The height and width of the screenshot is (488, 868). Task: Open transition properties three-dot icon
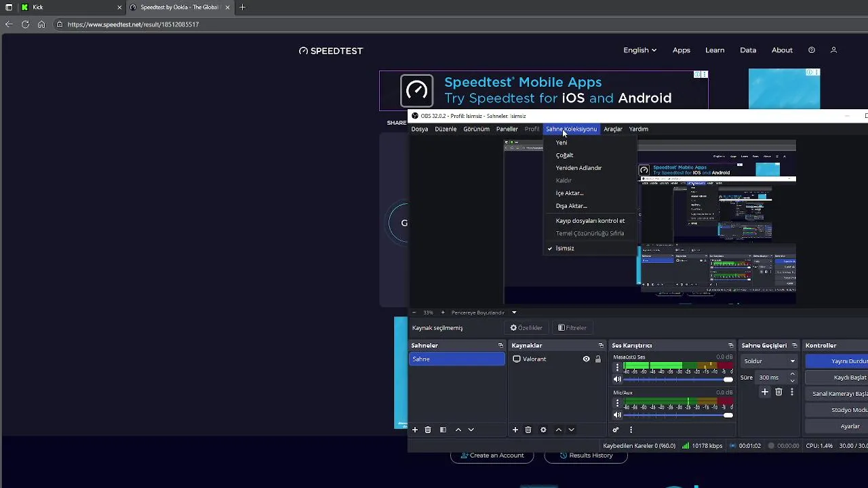(x=791, y=392)
